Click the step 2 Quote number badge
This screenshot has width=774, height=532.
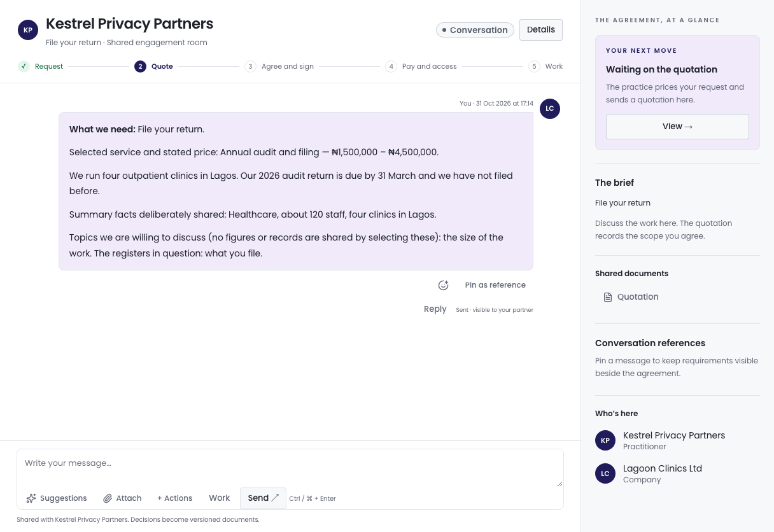[x=140, y=66]
